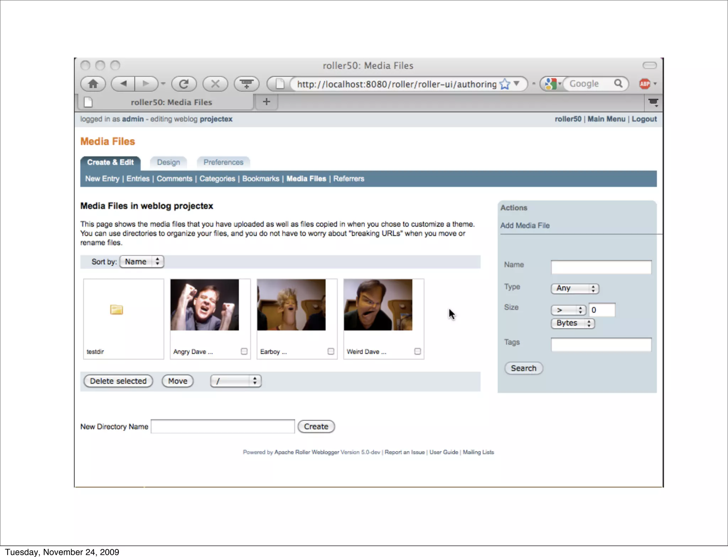Select the Earboy file checkbox
This screenshot has width=728, height=560.
point(331,351)
